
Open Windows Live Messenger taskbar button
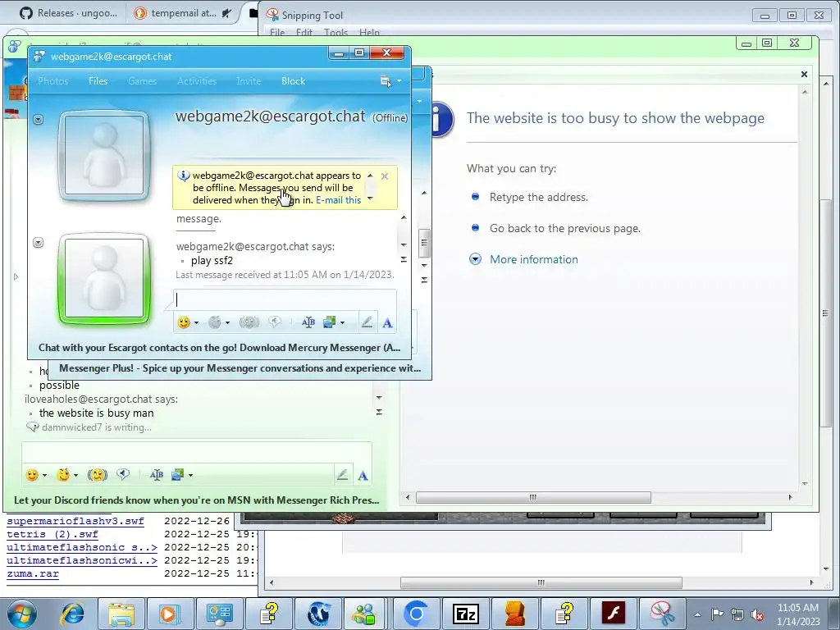[x=367, y=614]
